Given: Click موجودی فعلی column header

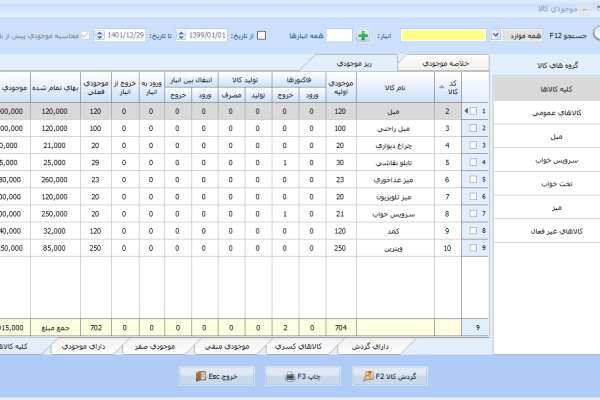Looking at the screenshot, I should point(96,88).
